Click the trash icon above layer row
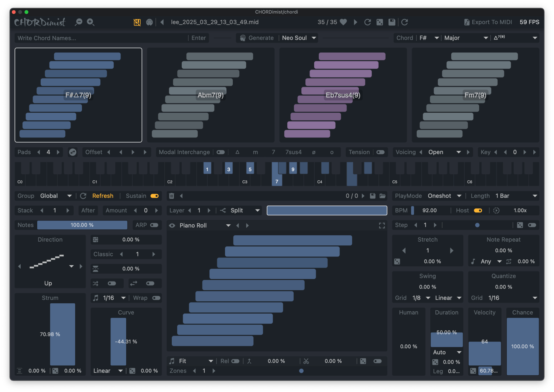The width and height of the screenshot is (554, 392). tap(172, 196)
